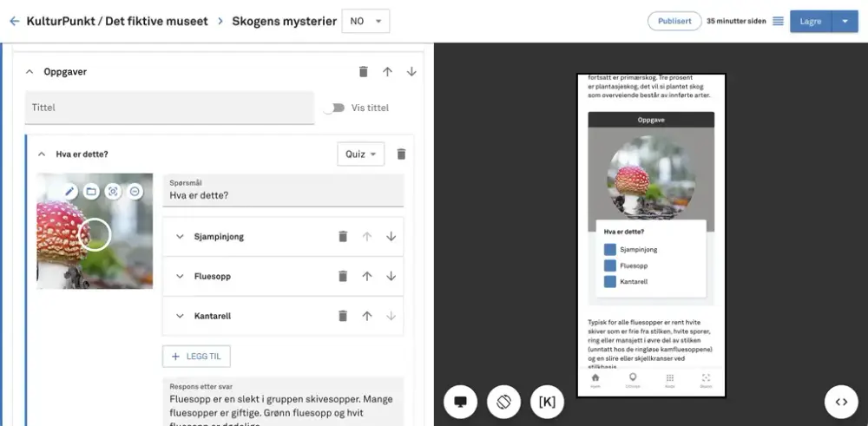
Task: Click the Tittel input field
Action: pyautogui.click(x=169, y=108)
